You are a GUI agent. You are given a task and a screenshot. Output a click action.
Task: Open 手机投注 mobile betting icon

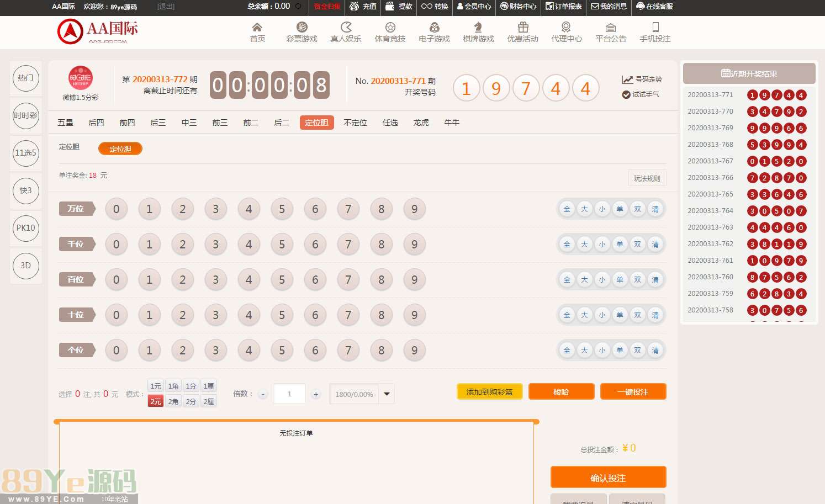click(655, 27)
